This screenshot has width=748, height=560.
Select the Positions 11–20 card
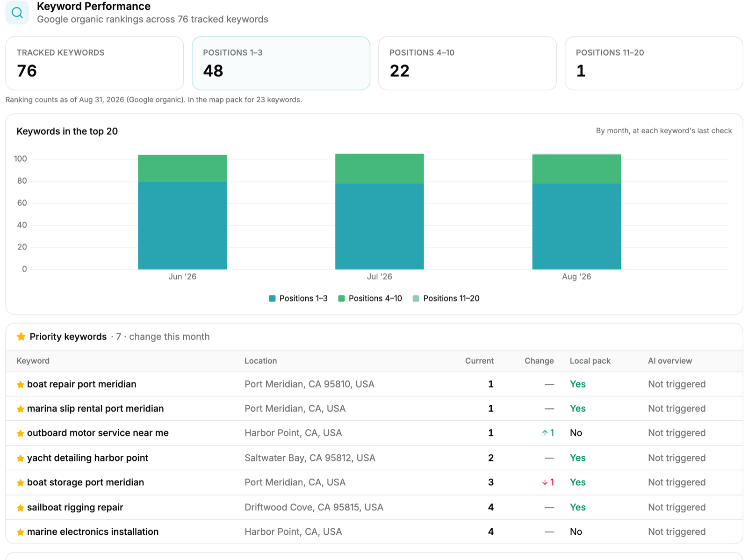[654, 63]
